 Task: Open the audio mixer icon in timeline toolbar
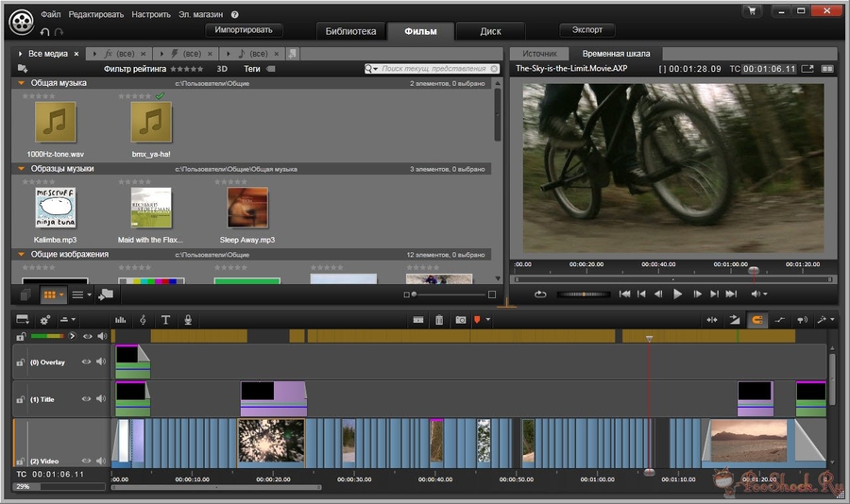120,321
